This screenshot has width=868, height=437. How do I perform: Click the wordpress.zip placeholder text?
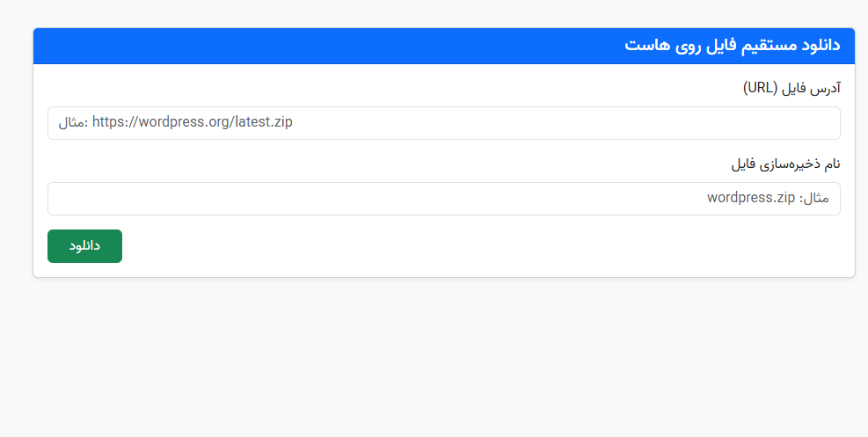coord(750,198)
